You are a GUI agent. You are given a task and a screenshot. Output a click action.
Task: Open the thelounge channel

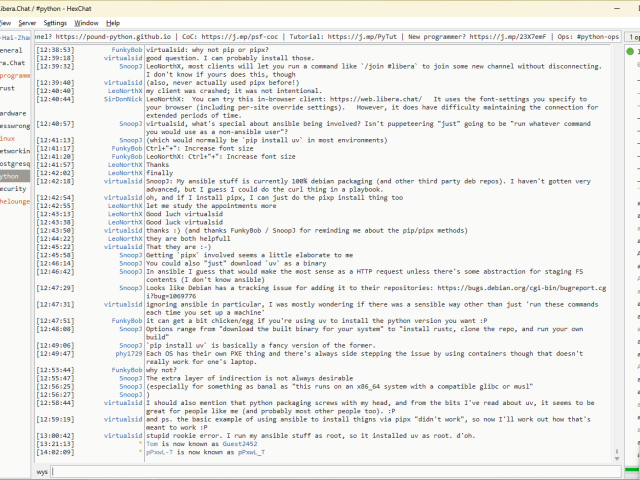15,201
